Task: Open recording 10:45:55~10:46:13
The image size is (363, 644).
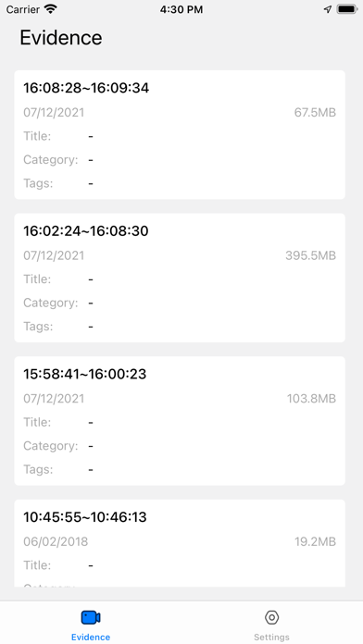Action: pos(180,543)
